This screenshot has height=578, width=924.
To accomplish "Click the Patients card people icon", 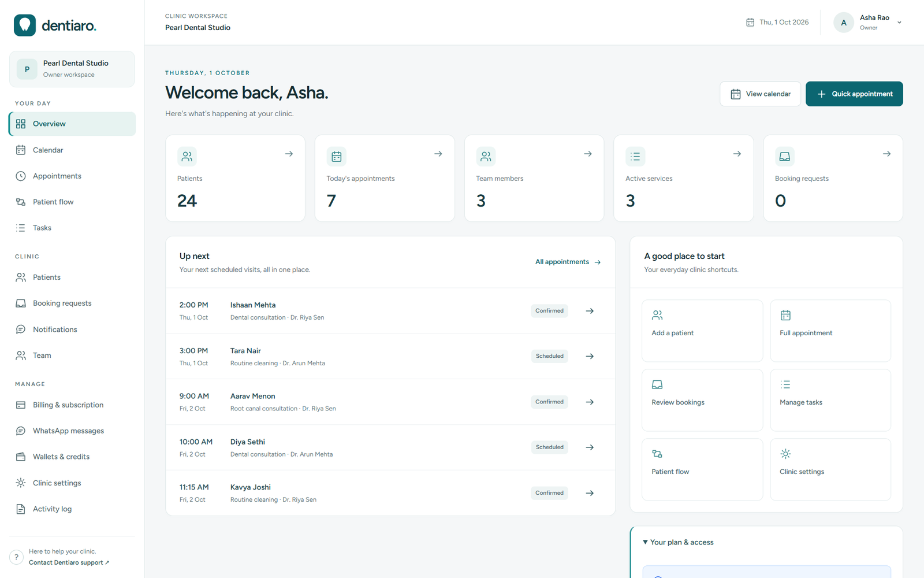I will click(x=187, y=157).
